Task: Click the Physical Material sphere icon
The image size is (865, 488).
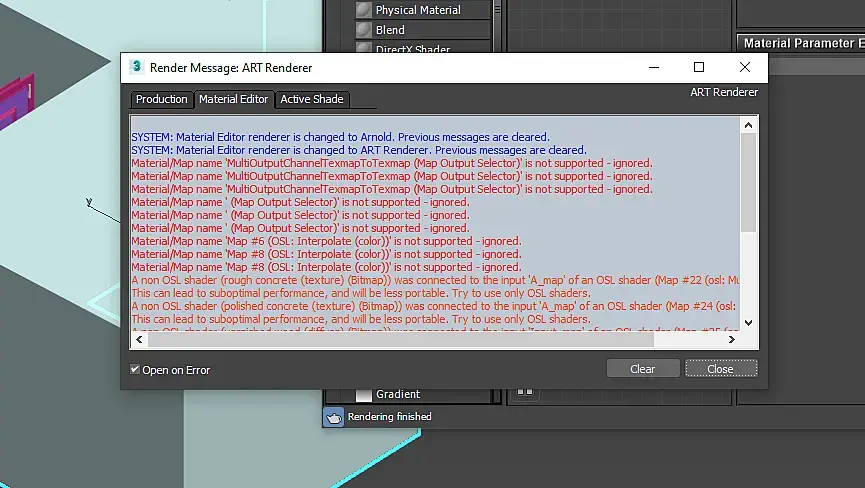Action: click(364, 9)
